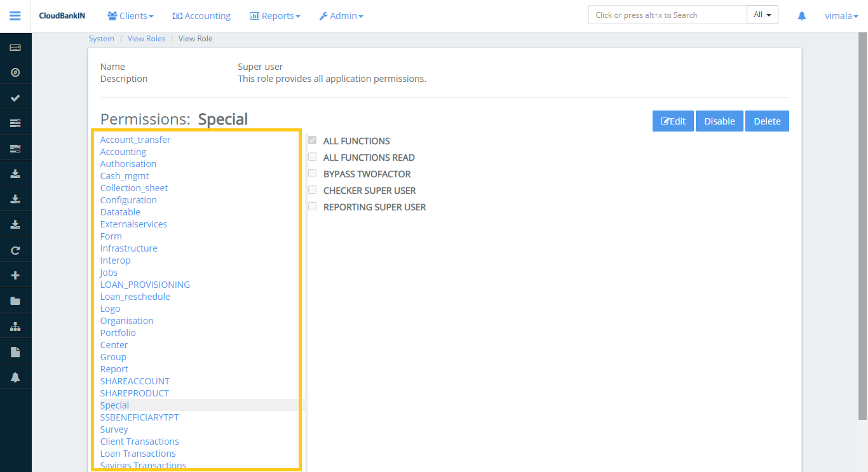The image size is (868, 472).
Task: Click the refresh icon in the sidebar
Action: [x=15, y=250]
